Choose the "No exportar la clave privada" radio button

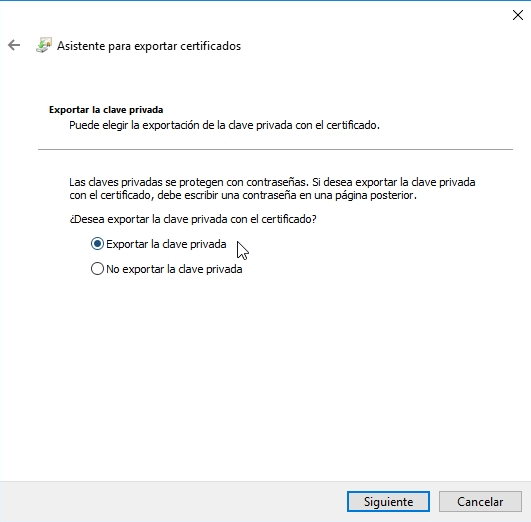coord(97,269)
